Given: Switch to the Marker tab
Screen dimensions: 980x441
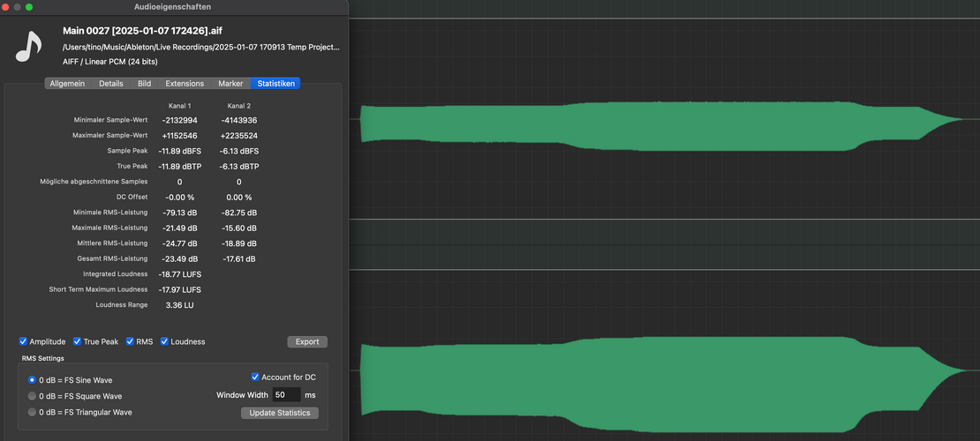Looking at the screenshot, I should (230, 84).
